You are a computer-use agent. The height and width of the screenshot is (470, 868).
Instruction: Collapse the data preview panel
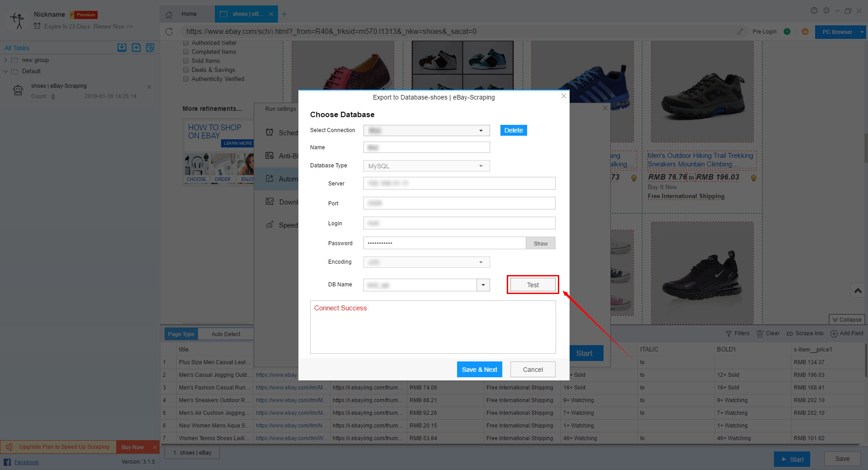847,319
